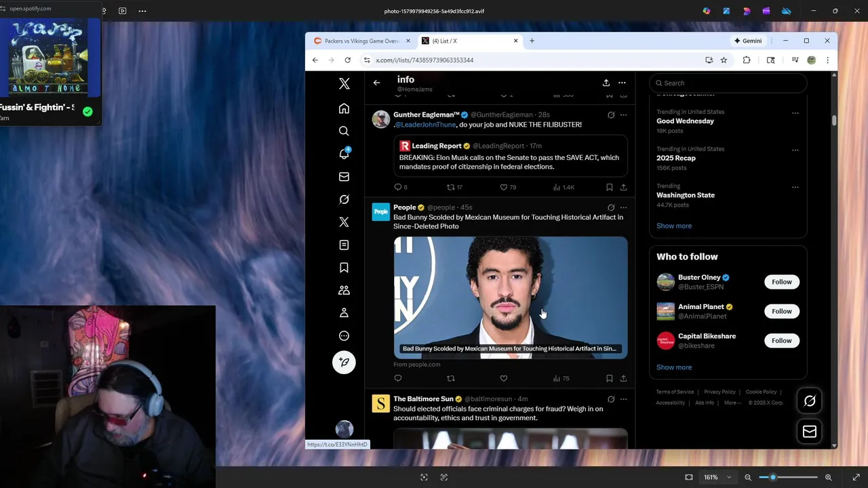Switch to Packers vs Vikings Game tab
Viewport: 868px width, 488px height.
click(362, 41)
